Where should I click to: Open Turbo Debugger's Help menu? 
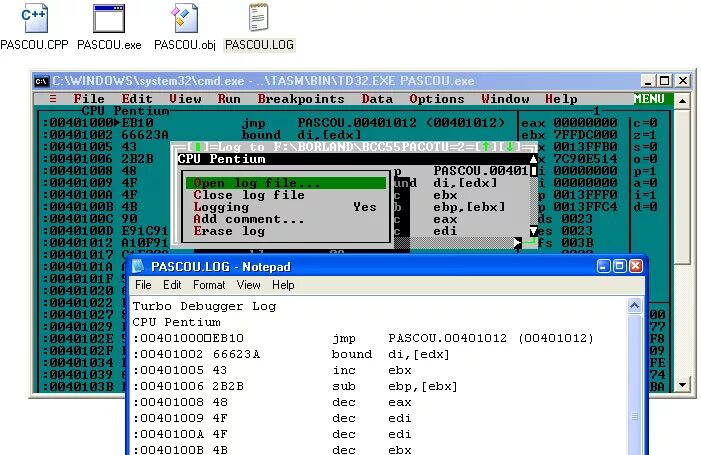click(x=561, y=99)
